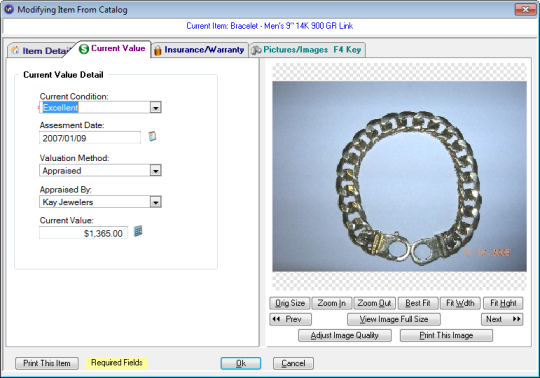Expand the Current Condition dropdown arrow
This screenshot has width=540, height=378.
tap(156, 108)
